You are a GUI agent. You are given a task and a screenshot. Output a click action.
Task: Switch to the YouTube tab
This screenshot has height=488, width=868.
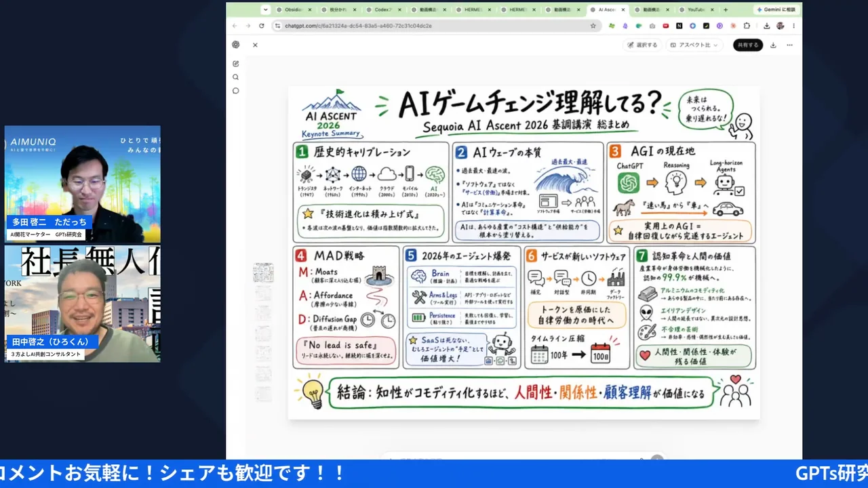point(696,10)
